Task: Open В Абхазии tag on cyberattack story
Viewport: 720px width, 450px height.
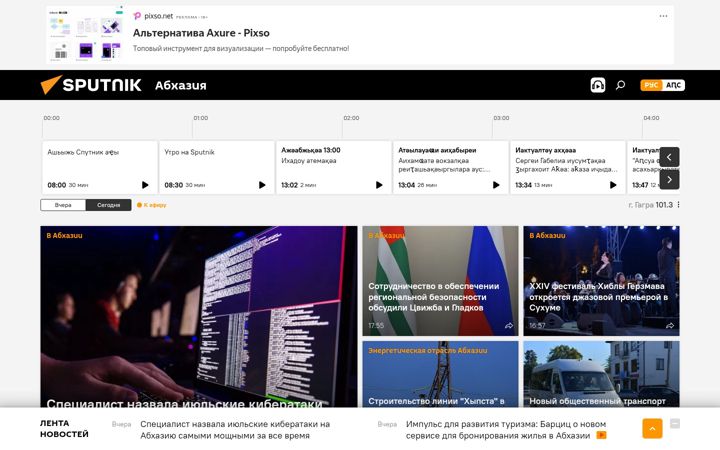Action: (64, 236)
